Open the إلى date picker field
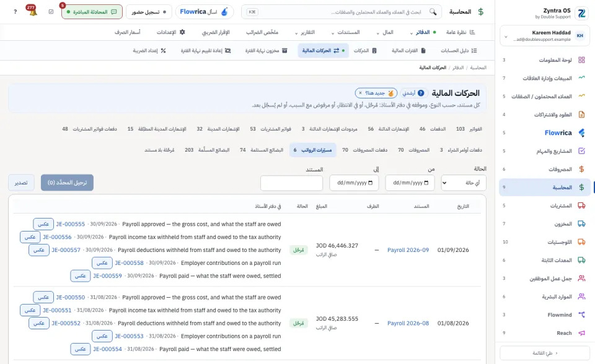This screenshot has width=595, height=364. click(x=354, y=183)
